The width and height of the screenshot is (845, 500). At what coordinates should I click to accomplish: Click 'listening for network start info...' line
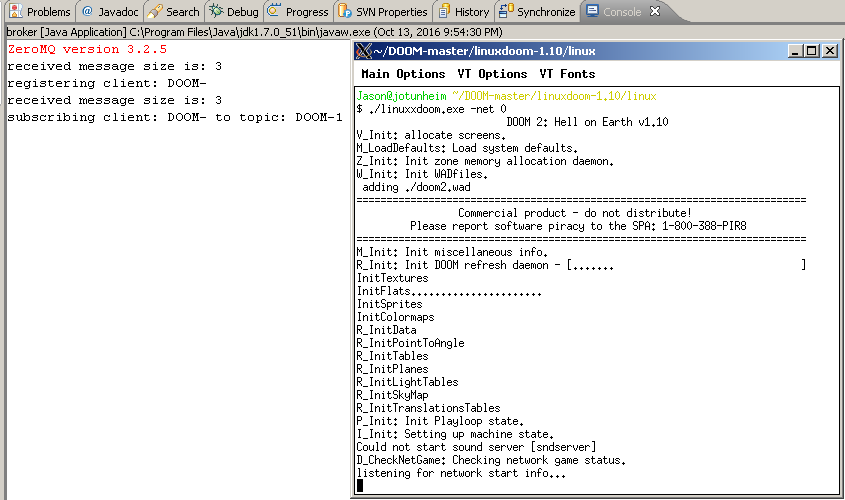[461, 473]
